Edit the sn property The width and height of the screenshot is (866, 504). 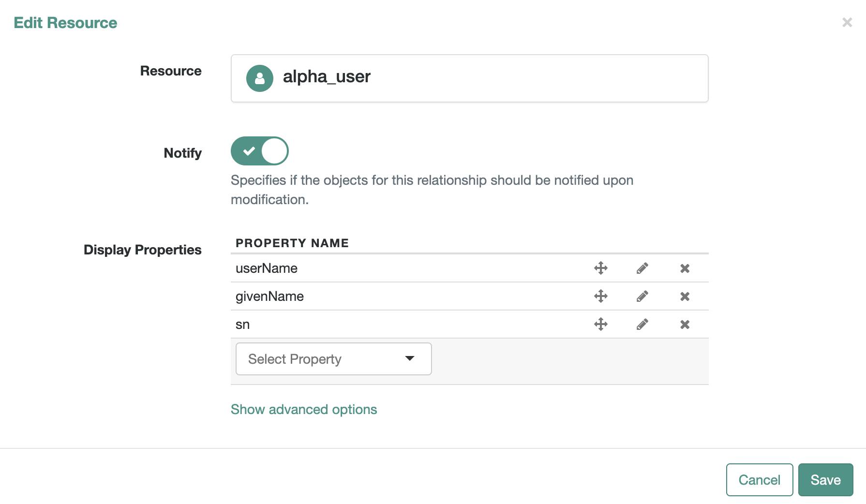(x=642, y=324)
